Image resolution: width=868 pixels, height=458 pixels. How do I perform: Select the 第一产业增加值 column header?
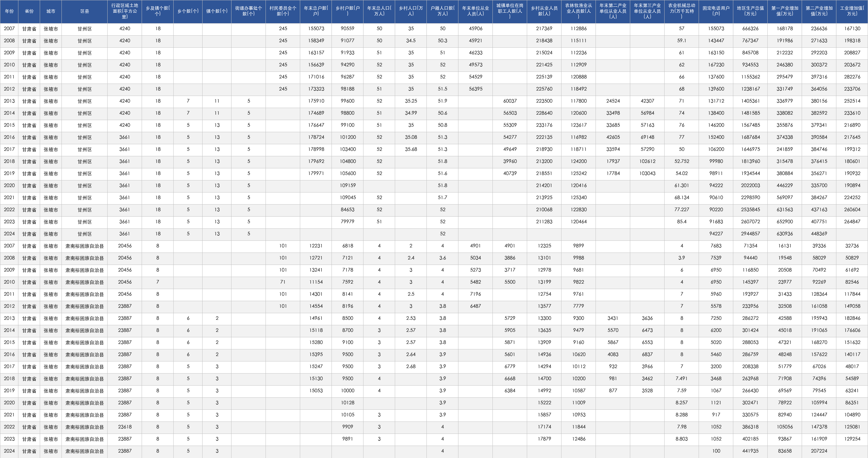[785, 11]
